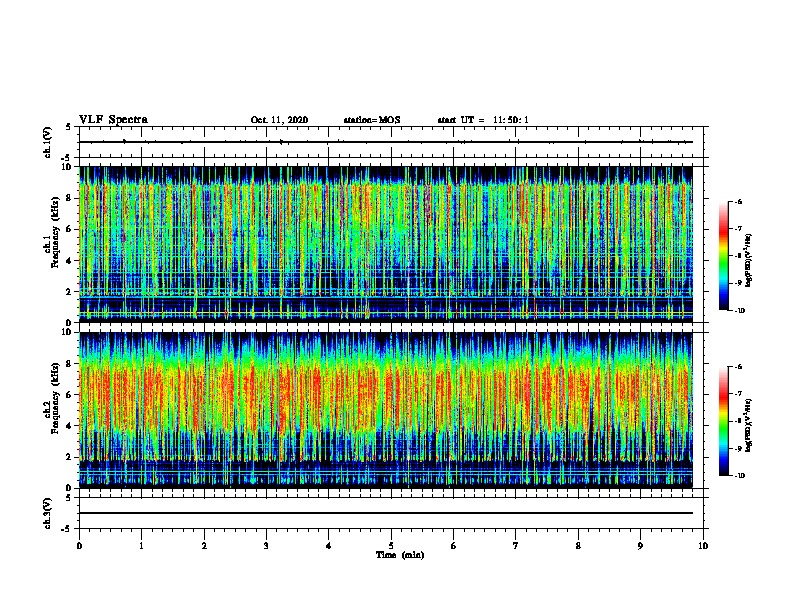Screen dimensions: 792x612
Task: Click the "start UT = 11:50:1" label
Action: [x=483, y=120]
